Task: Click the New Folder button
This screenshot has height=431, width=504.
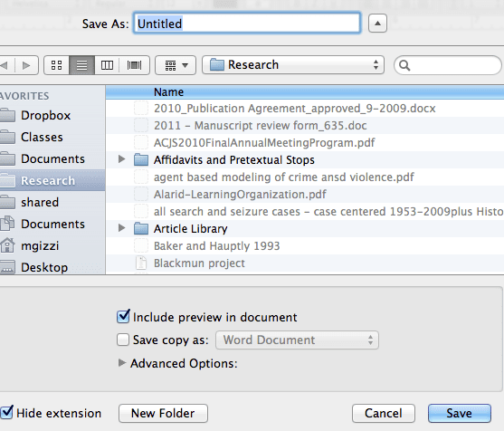Action: pos(163,413)
